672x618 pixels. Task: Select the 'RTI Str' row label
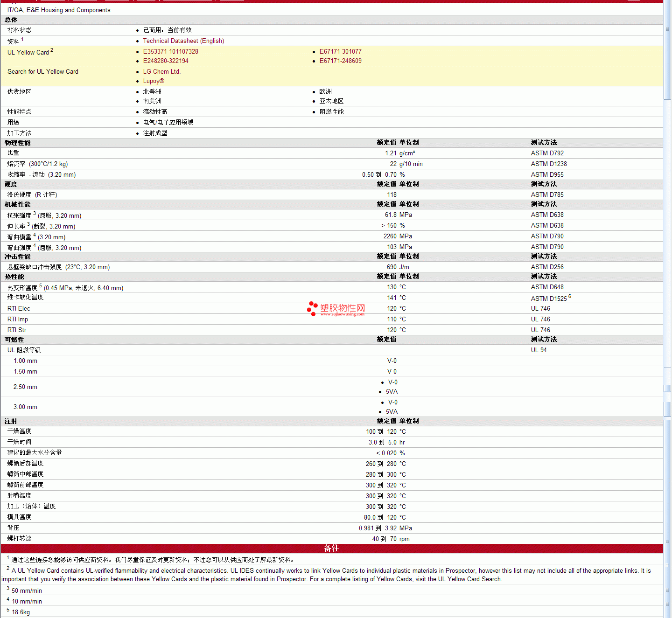pos(17,330)
